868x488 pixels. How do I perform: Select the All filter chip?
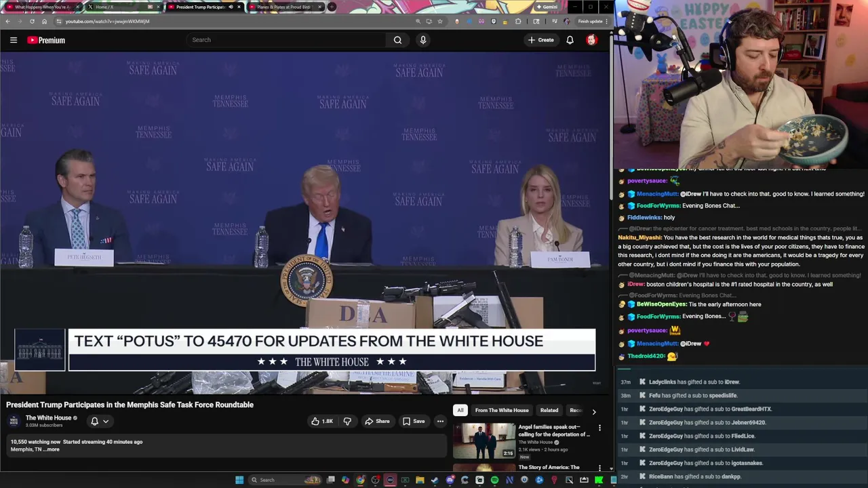(460, 410)
